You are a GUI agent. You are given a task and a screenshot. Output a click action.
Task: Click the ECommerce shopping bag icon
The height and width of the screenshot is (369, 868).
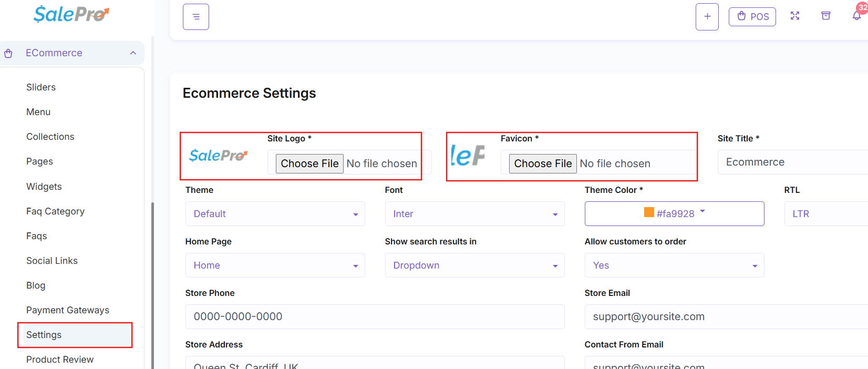[x=8, y=53]
